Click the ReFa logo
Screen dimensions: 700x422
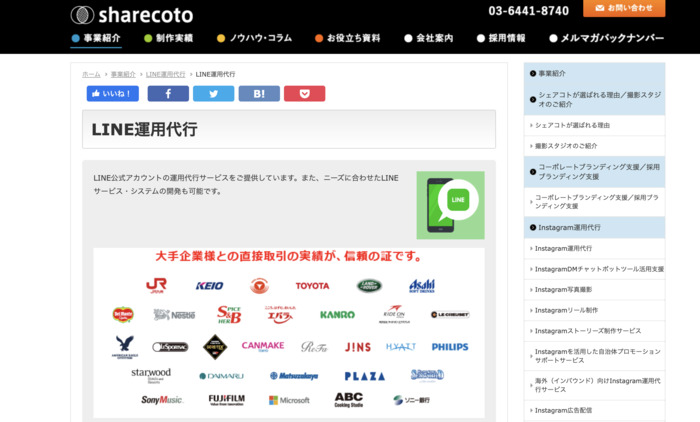(x=314, y=347)
